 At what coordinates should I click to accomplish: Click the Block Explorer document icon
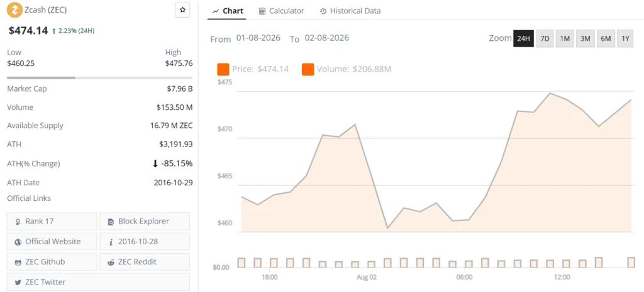pos(111,222)
